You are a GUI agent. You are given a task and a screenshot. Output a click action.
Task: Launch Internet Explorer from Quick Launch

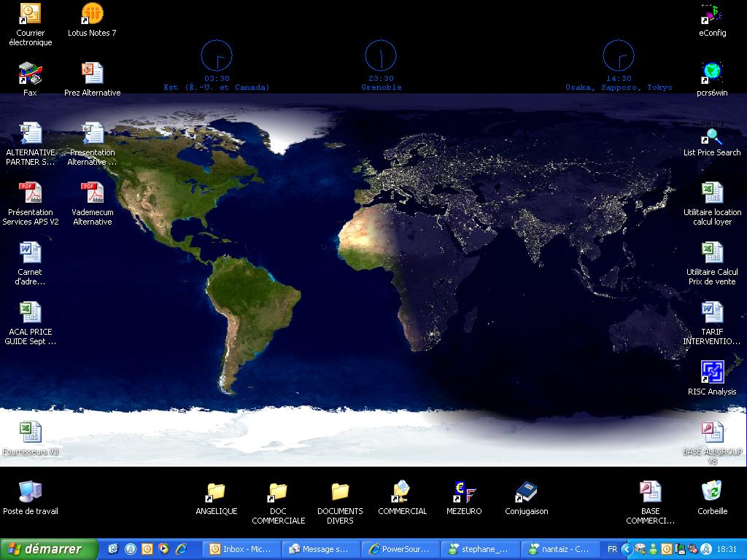(180, 549)
